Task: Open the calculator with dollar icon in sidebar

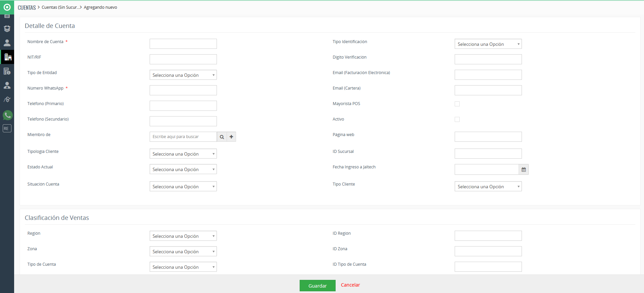Action: (7, 71)
